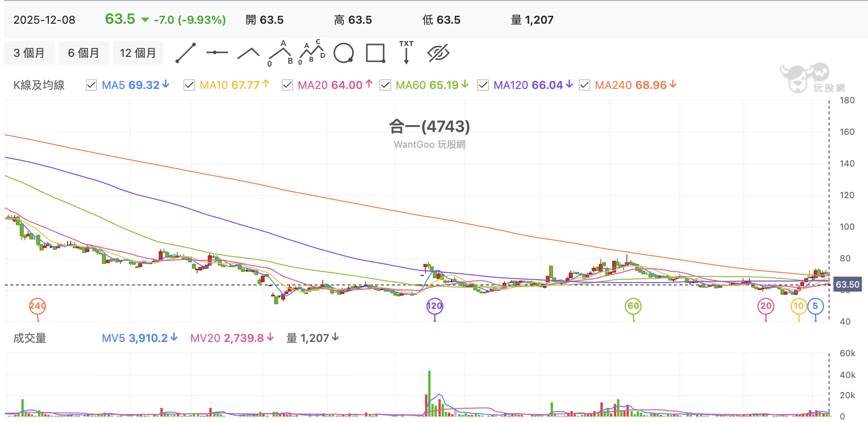Select the TXT text annotation tool

pyautogui.click(x=406, y=52)
